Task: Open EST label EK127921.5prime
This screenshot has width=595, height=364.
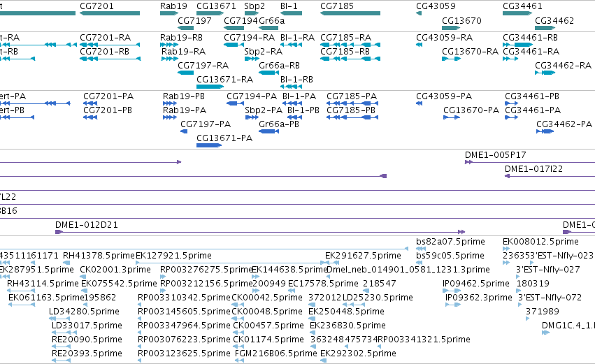Action: 173,256
